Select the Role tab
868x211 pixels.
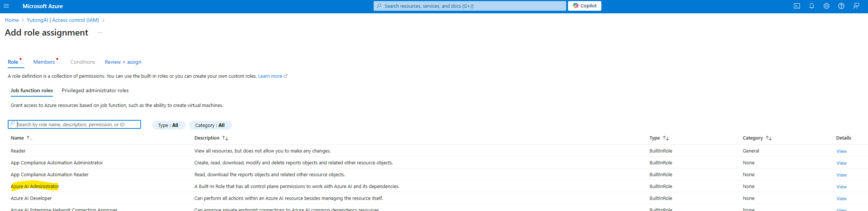point(13,62)
